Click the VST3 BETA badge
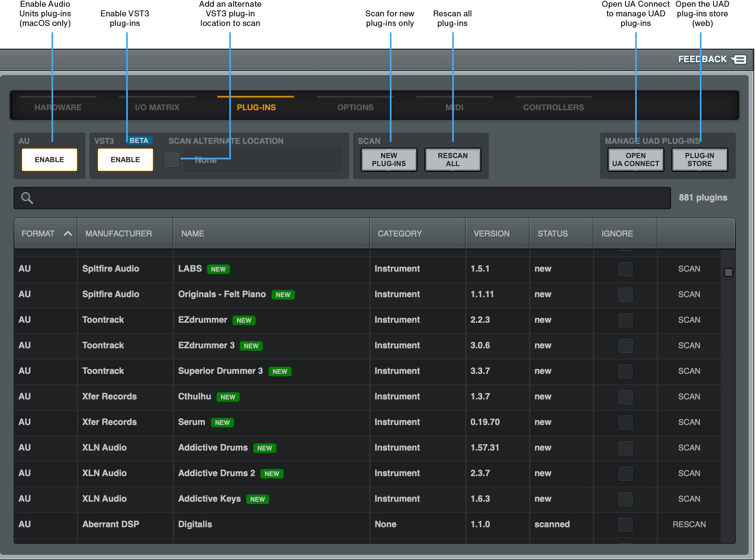This screenshot has height=560, width=755. pyautogui.click(x=139, y=141)
